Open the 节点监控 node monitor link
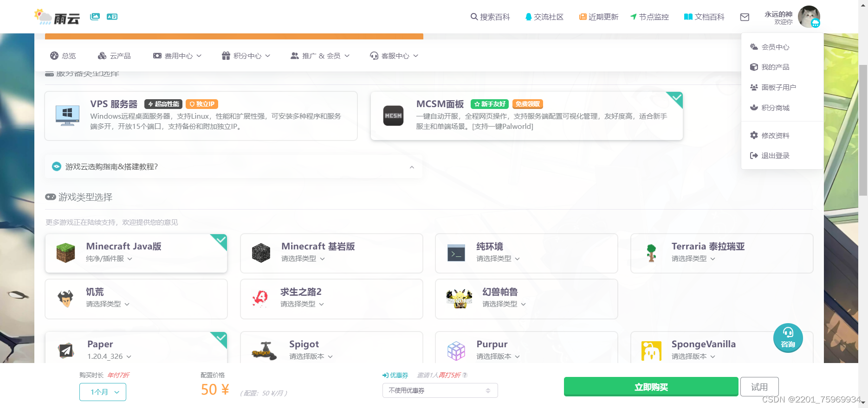This screenshot has width=868, height=408. click(x=649, y=17)
